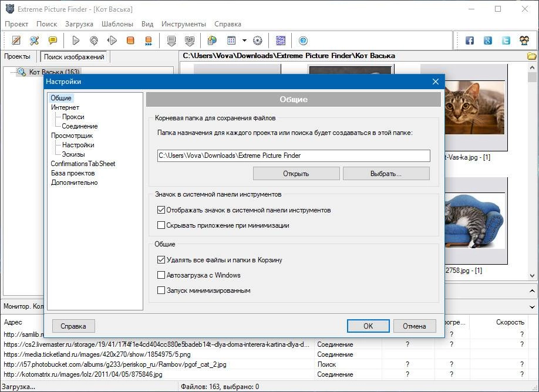The image size is (539, 392).
Task: Click the Справка button in settings dialog
Action: pos(73,326)
